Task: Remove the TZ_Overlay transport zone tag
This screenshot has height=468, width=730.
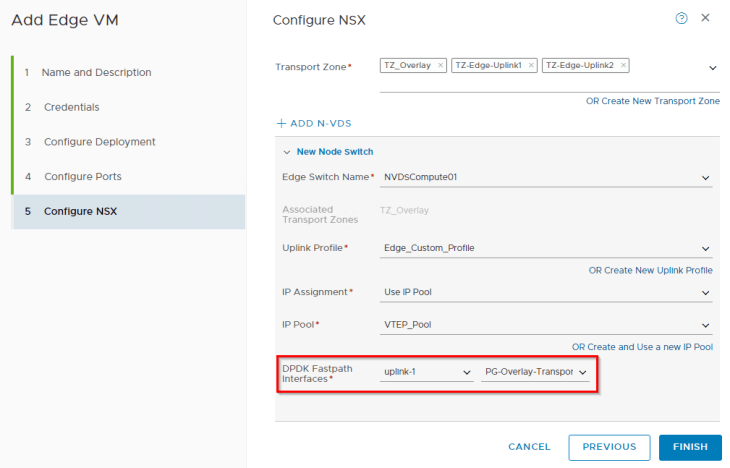Action: pyautogui.click(x=441, y=66)
